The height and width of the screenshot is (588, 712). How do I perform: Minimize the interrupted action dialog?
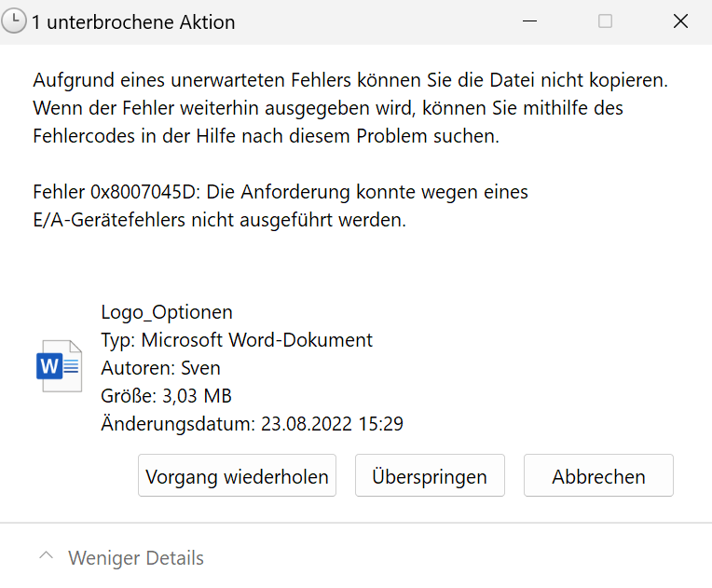(x=529, y=21)
